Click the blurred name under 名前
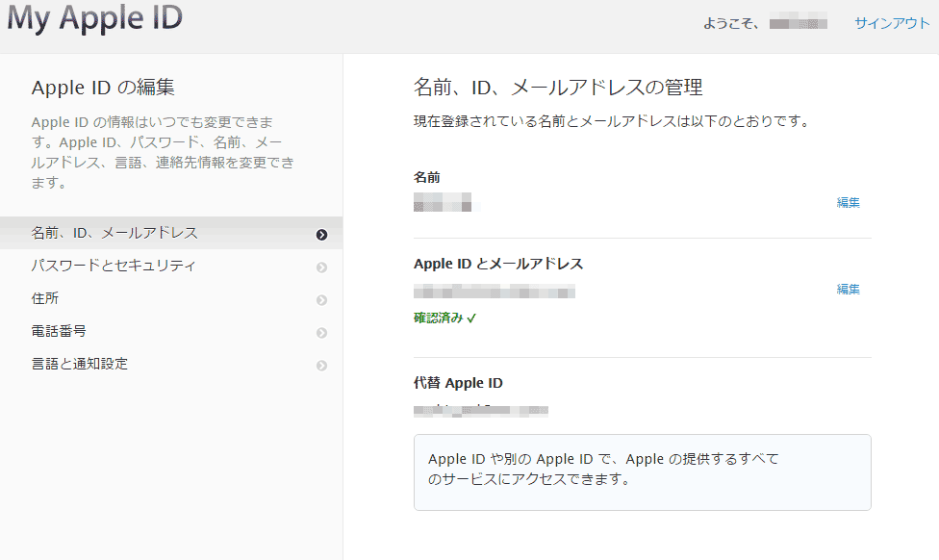 tap(444, 203)
